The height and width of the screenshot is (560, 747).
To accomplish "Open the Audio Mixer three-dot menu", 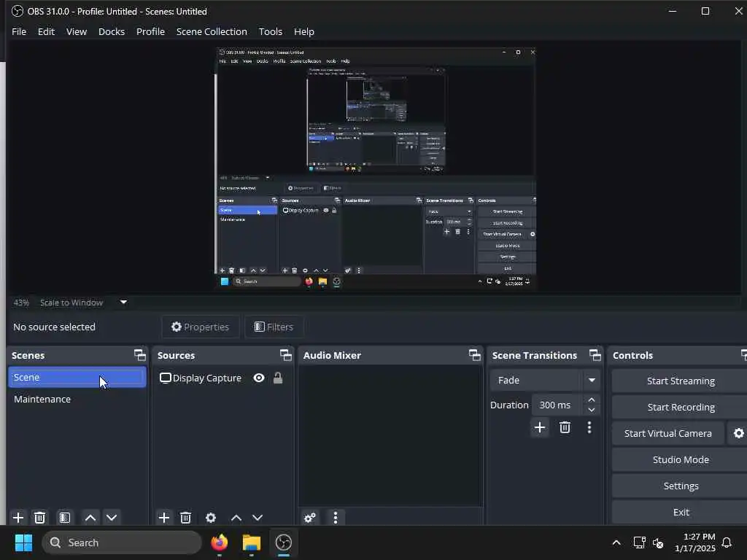I will pos(336,518).
